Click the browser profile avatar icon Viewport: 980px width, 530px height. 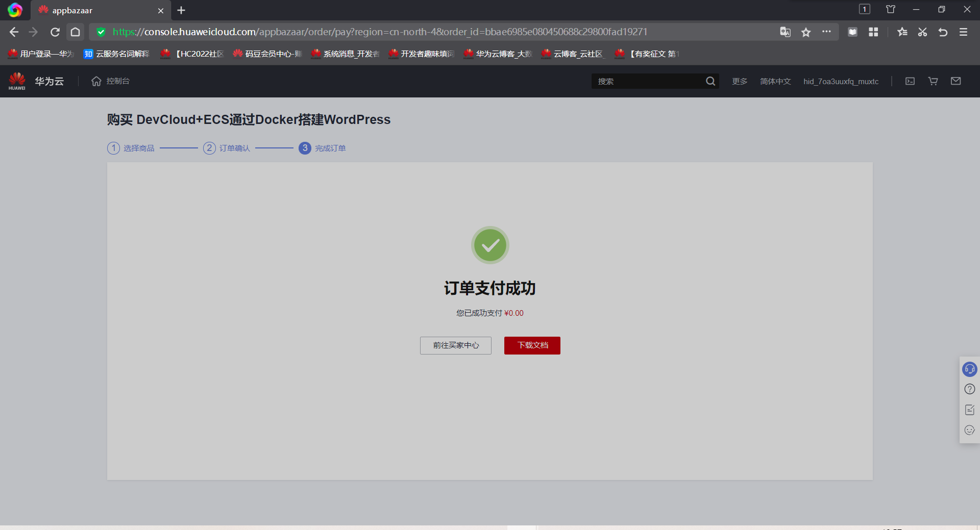[15, 10]
